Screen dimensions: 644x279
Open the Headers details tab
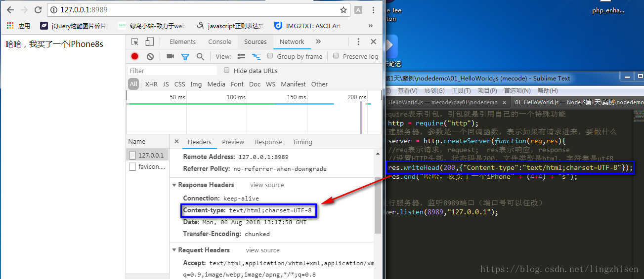point(200,142)
